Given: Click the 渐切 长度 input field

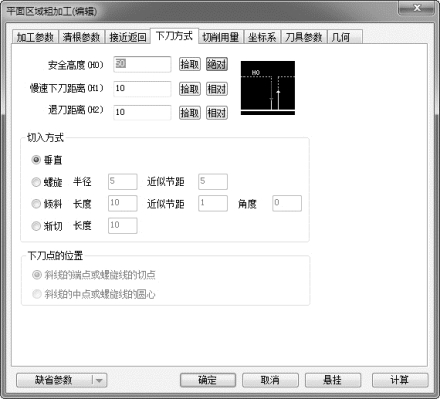Looking at the screenshot, I should tap(123, 226).
